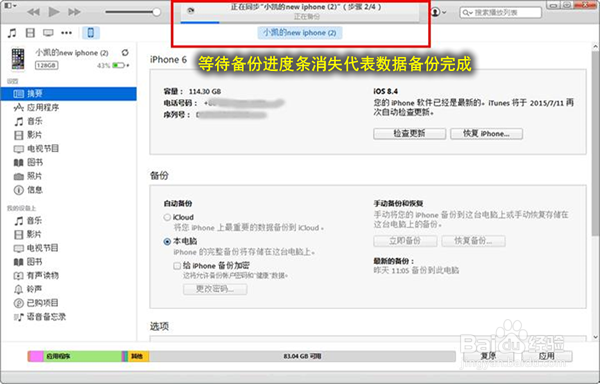This screenshot has width=600, height=384.
Task: Click the rewind previous track button
Action: 34,12
